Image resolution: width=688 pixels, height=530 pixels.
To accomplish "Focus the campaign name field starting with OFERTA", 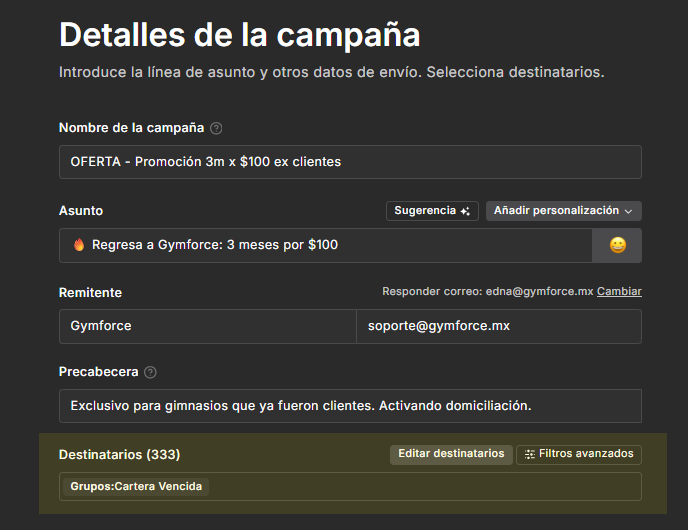I will (350, 162).
